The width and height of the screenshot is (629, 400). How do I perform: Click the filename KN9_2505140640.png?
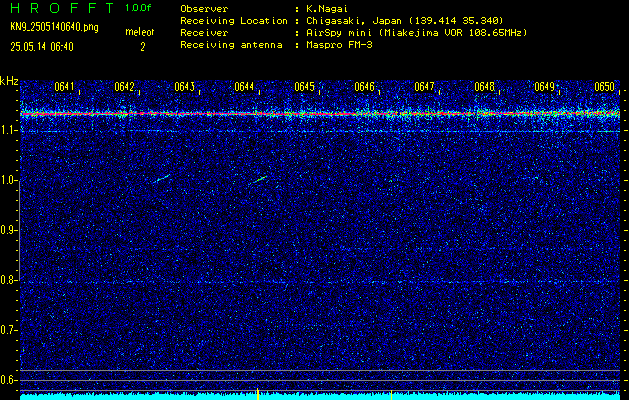[x=54, y=27]
